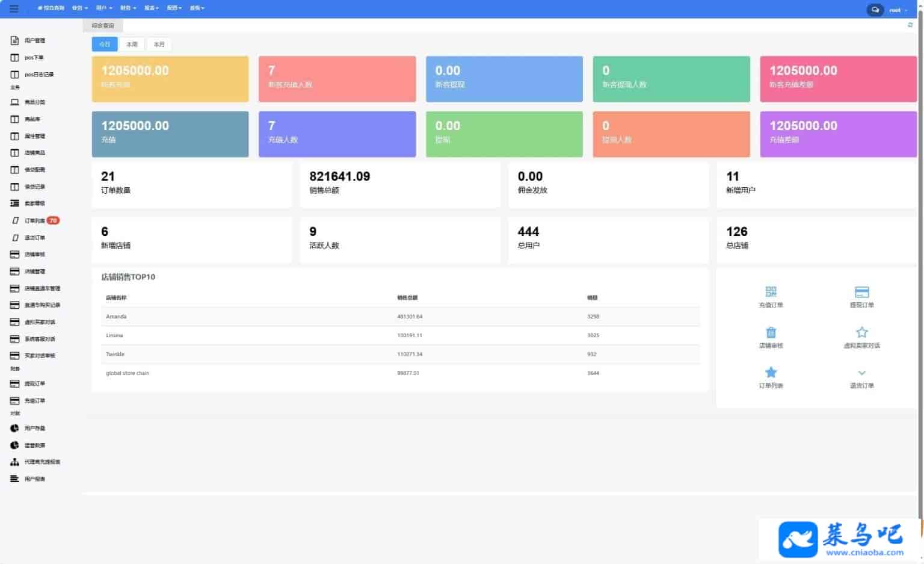Click the global store chain row name
This screenshot has width=924, height=564.
click(128, 373)
